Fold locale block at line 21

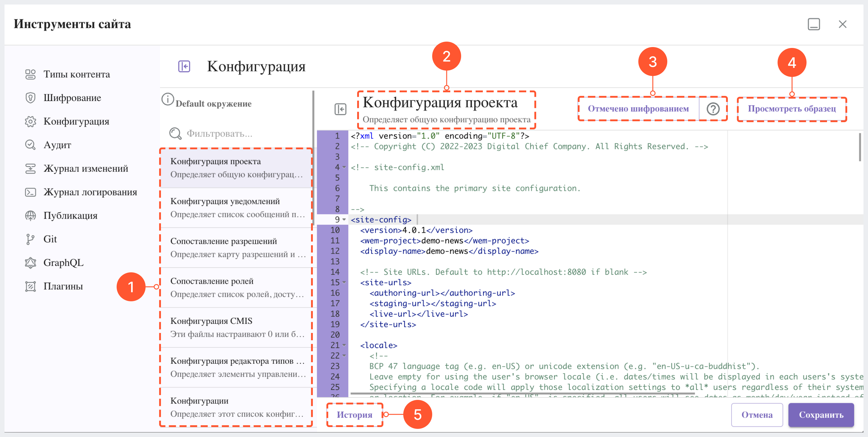(x=344, y=345)
